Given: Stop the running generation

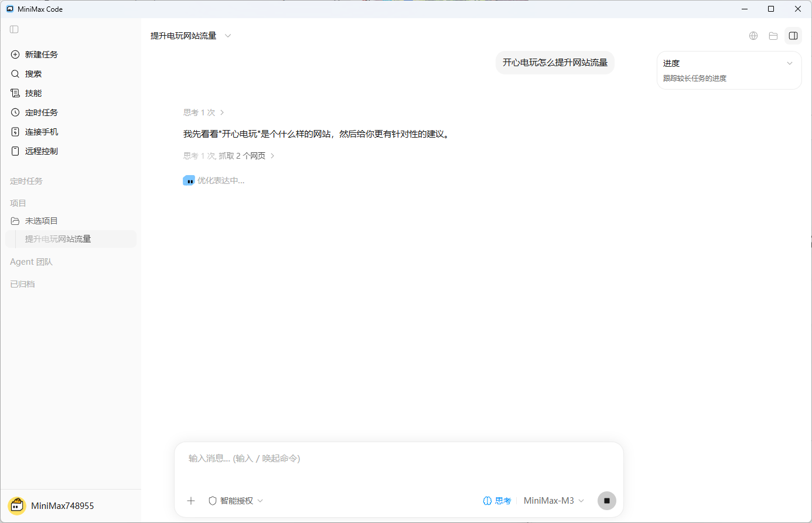Looking at the screenshot, I should pos(607,501).
